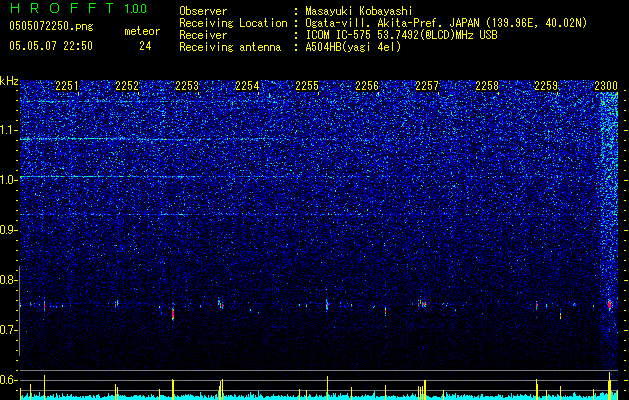Click the date stamp 05.05.07 22:50
629x400 pixels.
coord(51,46)
